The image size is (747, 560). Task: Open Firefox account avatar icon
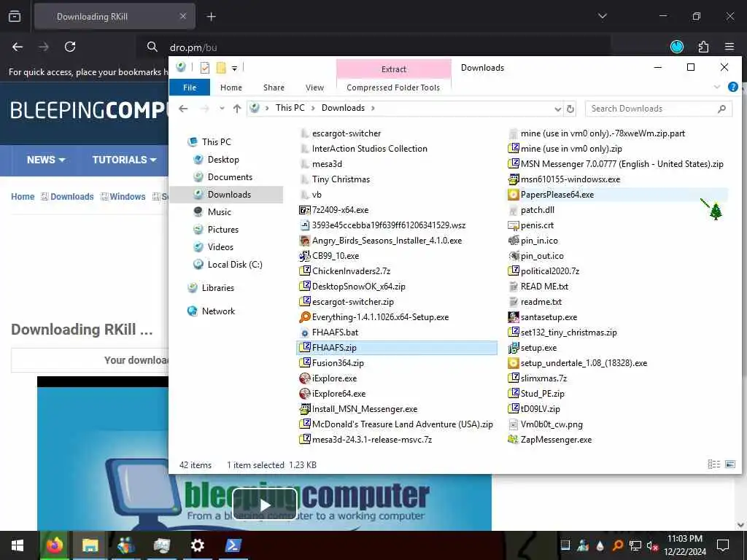pyautogui.click(x=677, y=47)
